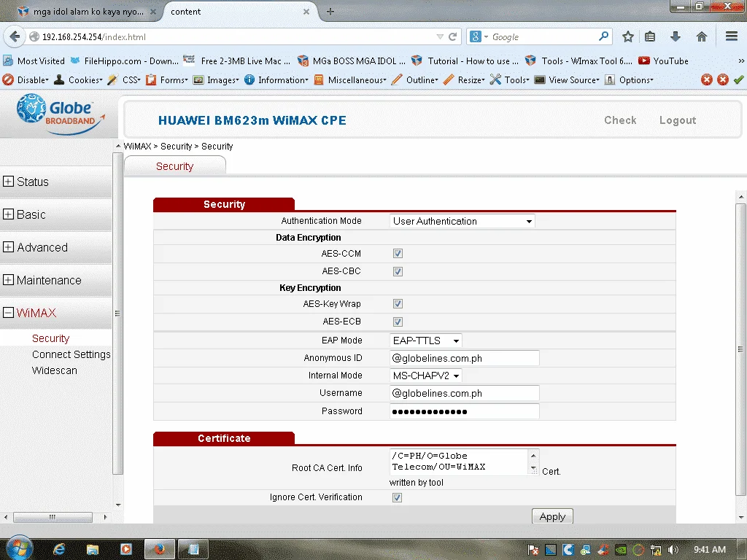Open the Forms developer menu
Screen dimensions: 747x560
[x=167, y=80]
